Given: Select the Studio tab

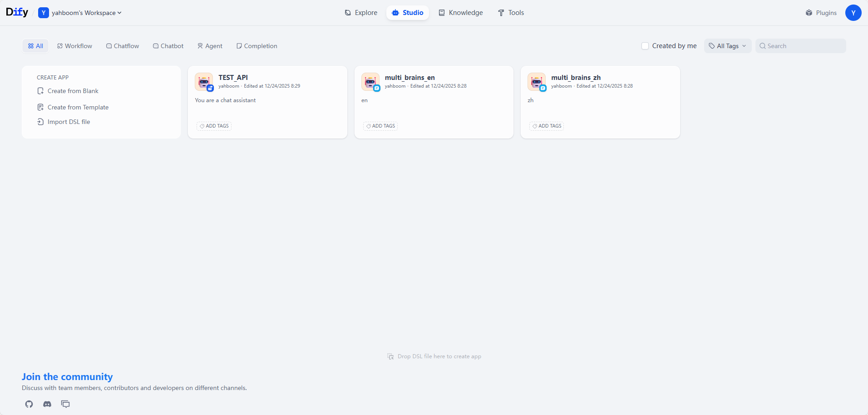Looking at the screenshot, I should coord(408,13).
